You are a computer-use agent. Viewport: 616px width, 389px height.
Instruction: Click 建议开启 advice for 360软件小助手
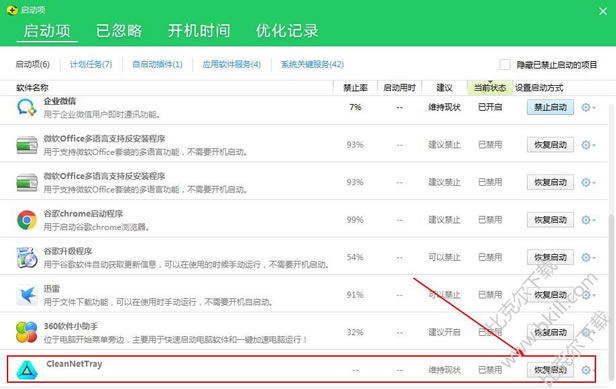click(444, 332)
